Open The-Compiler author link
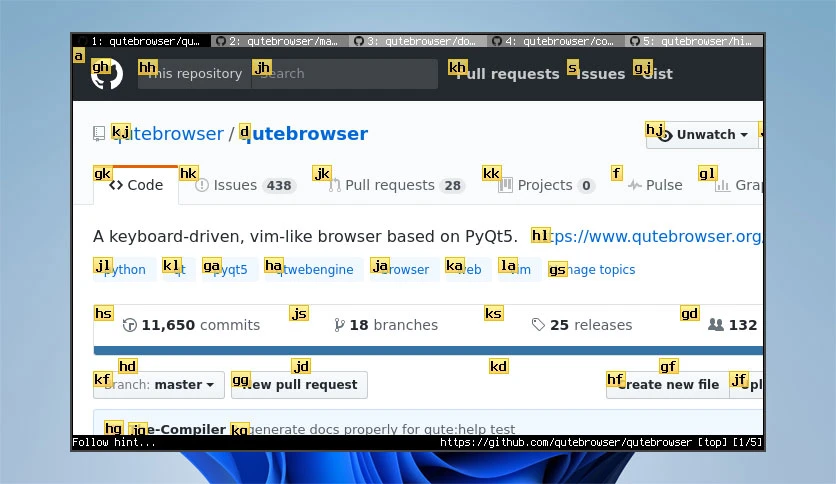The width and height of the screenshot is (836, 484). pos(178,429)
